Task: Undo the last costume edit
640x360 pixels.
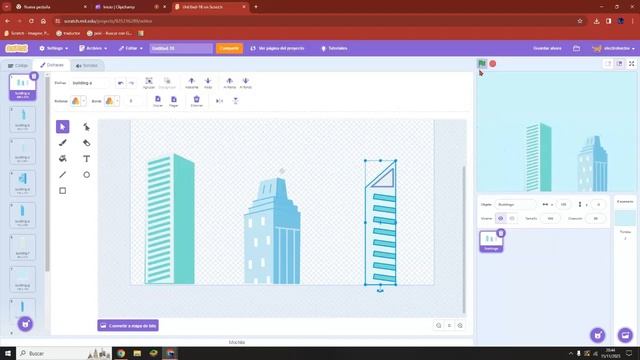Action: (x=120, y=83)
